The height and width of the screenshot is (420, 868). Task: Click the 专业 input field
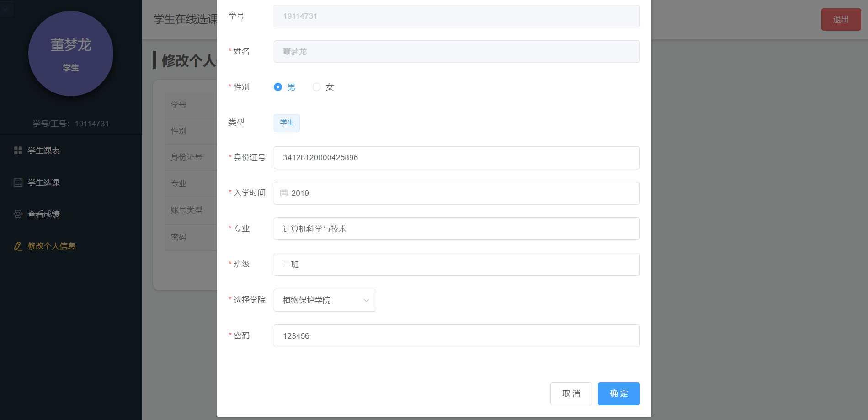click(457, 229)
